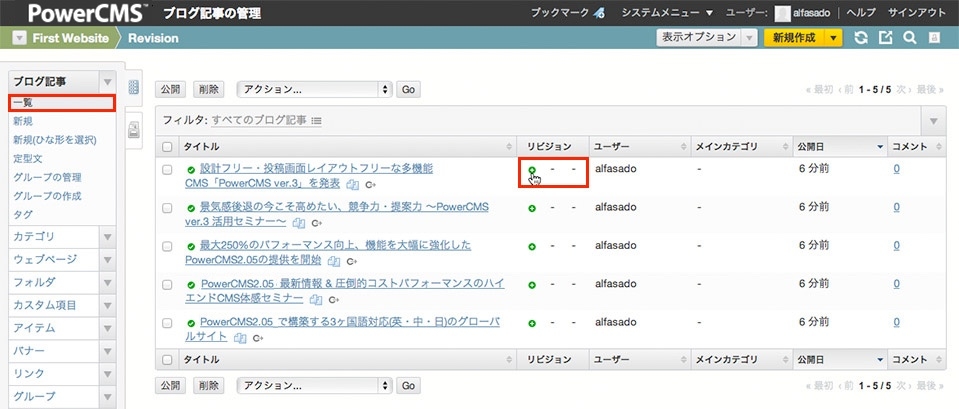
Task: Click C+ icon on 設計フリー article row
Action: (x=370, y=185)
